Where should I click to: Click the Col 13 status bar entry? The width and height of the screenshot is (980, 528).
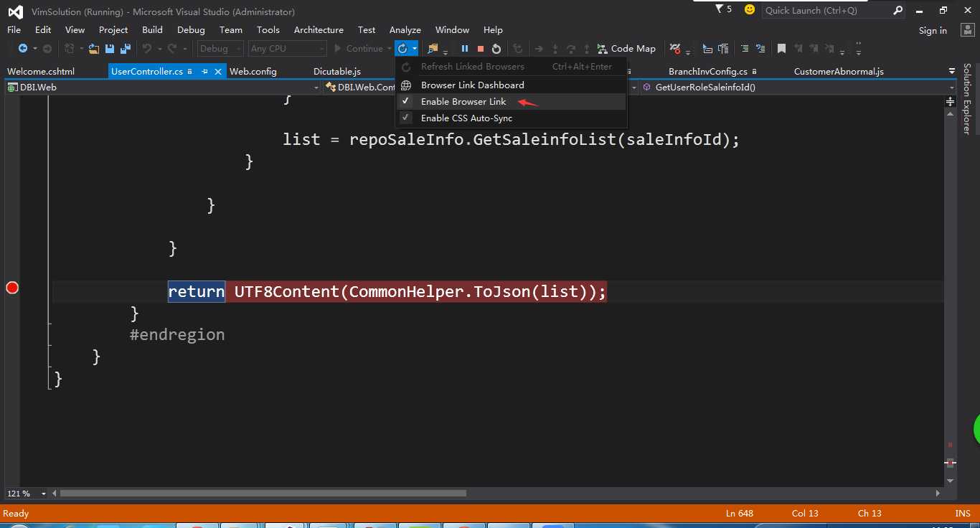point(805,513)
